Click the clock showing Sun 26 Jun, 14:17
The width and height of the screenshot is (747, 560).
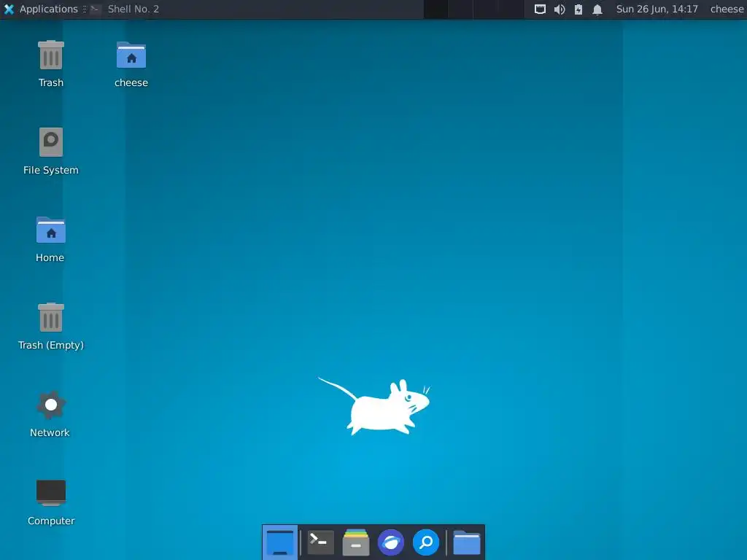pyautogui.click(x=657, y=9)
